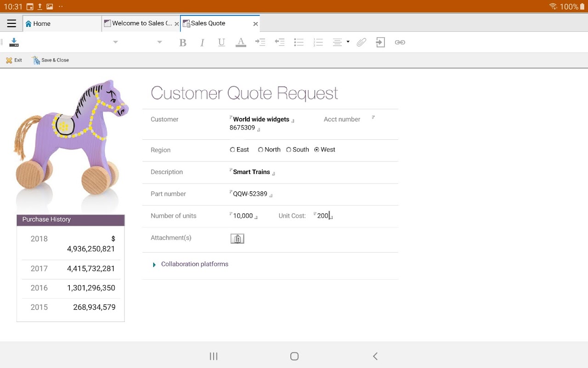
Task: Open the text alignment dropdown arrow
Action: tap(348, 42)
